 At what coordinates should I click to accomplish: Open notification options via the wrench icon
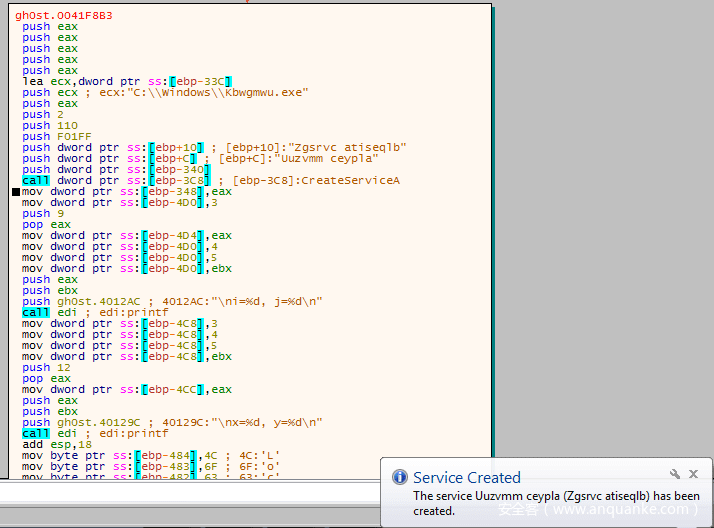[675, 474]
